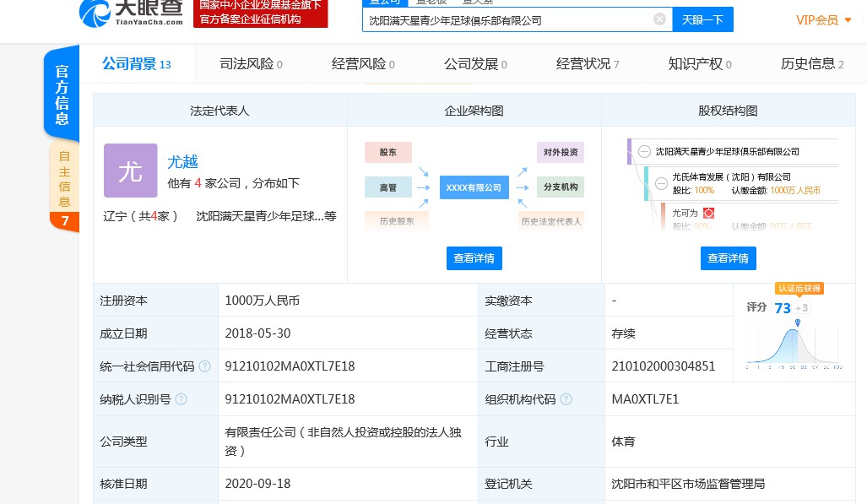Click the red icon beside 尤可为
Screen dimensions: 867x504
(708, 213)
